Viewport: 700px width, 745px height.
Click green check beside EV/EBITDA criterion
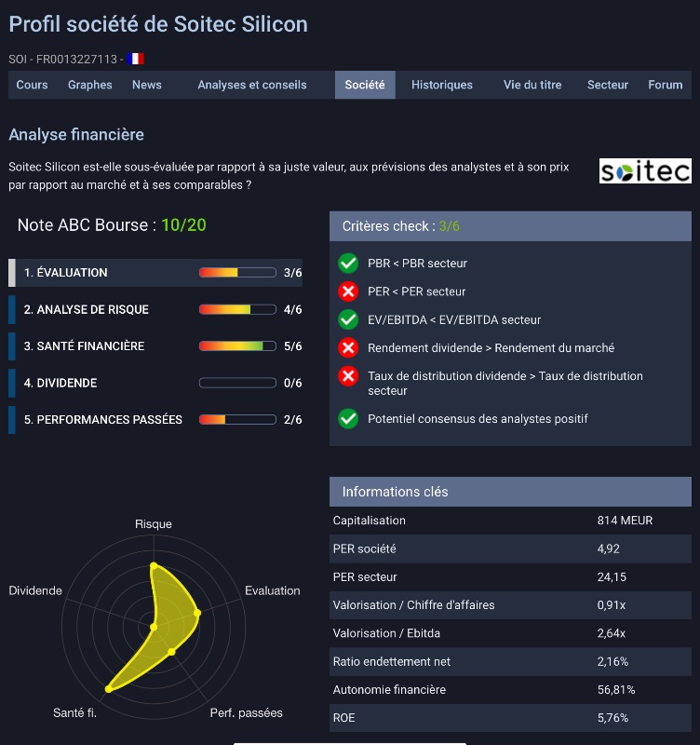point(348,319)
